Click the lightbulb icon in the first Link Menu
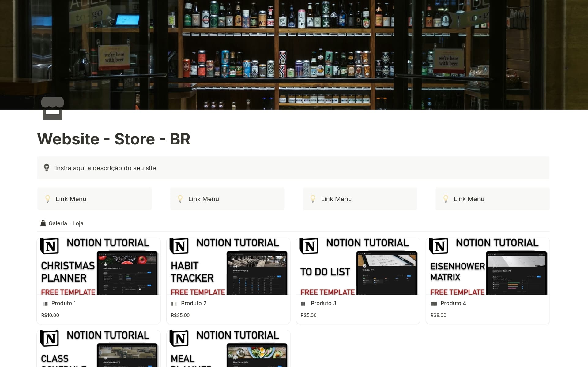588x367 pixels. pos(47,199)
